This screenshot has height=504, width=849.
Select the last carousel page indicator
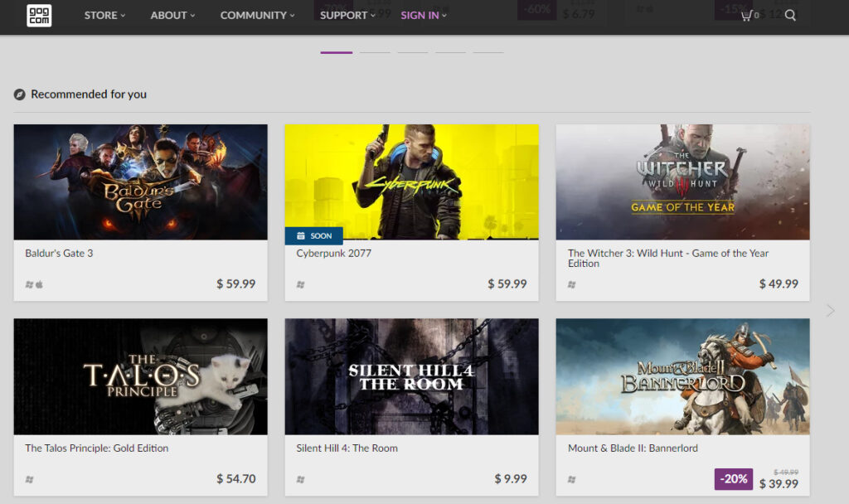tap(488, 52)
